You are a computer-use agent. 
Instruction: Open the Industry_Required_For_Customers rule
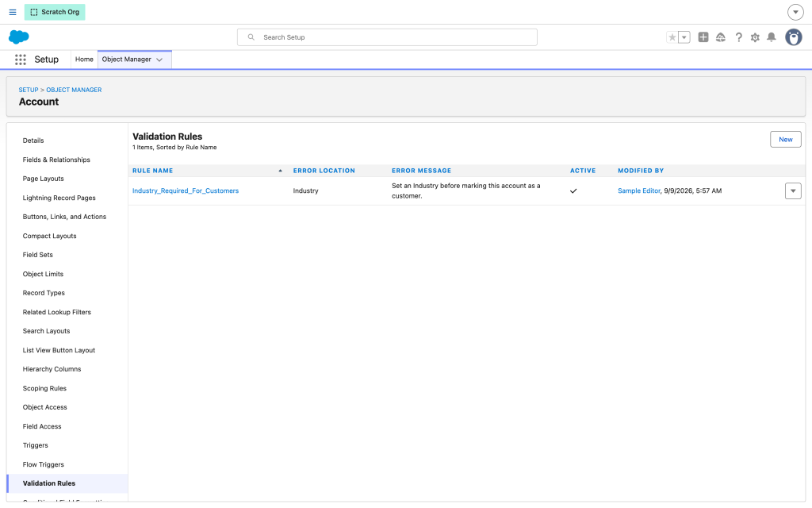[186, 190]
